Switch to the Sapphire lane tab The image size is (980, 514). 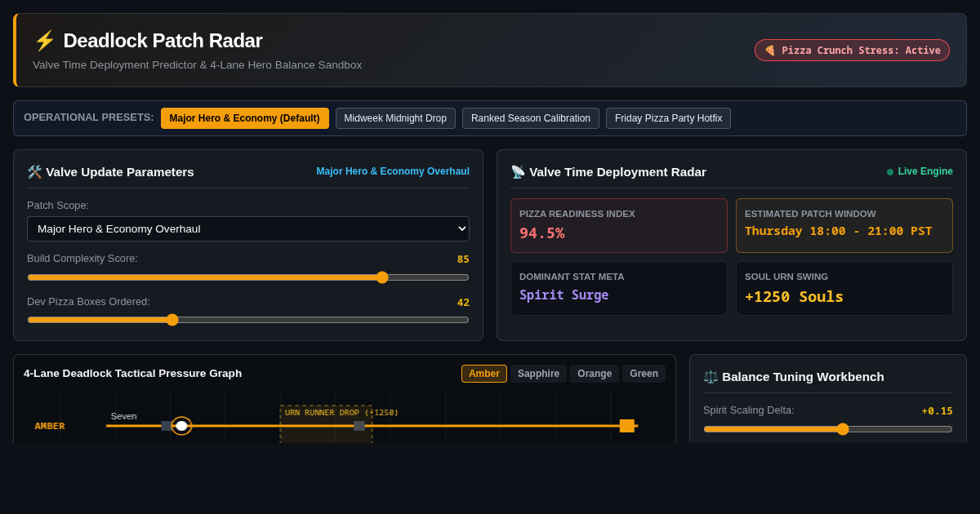click(538, 374)
